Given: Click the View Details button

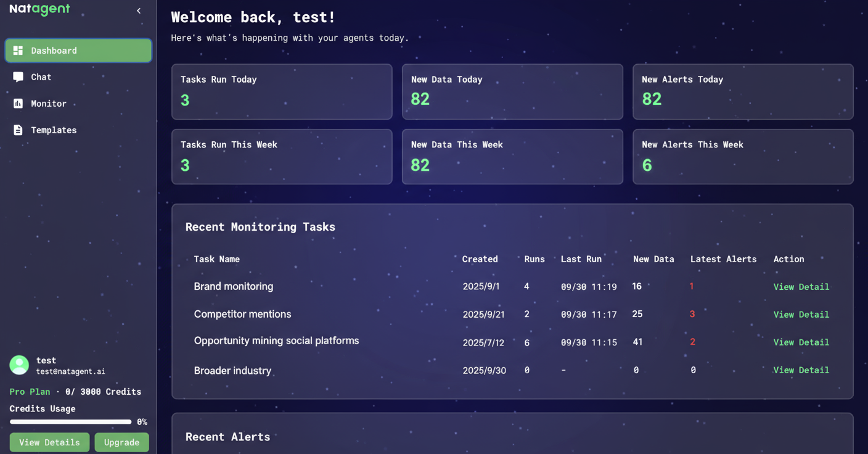Looking at the screenshot, I should [49, 442].
